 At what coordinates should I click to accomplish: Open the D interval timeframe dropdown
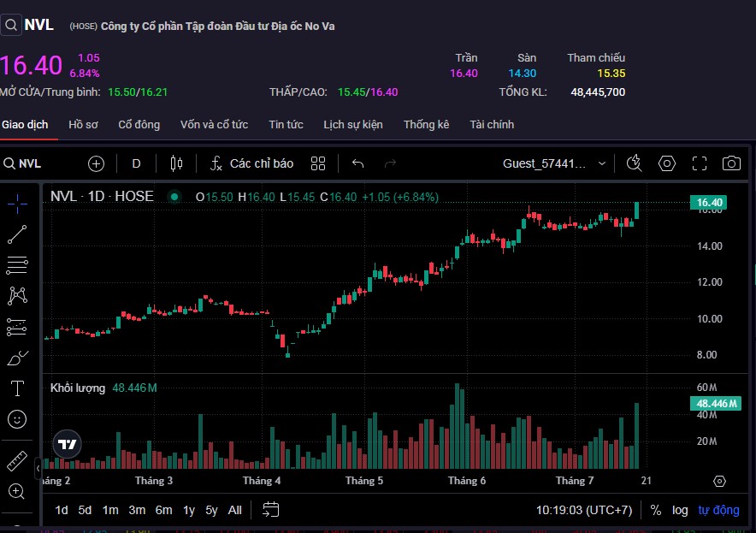point(136,163)
